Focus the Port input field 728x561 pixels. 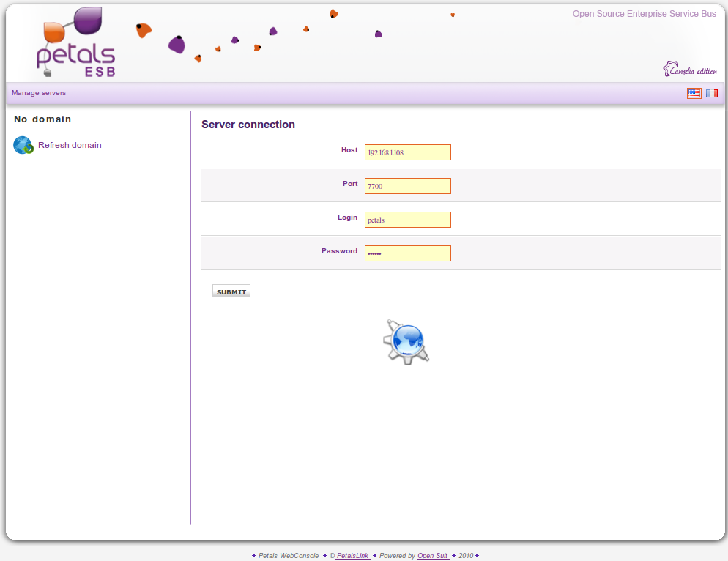(x=407, y=186)
